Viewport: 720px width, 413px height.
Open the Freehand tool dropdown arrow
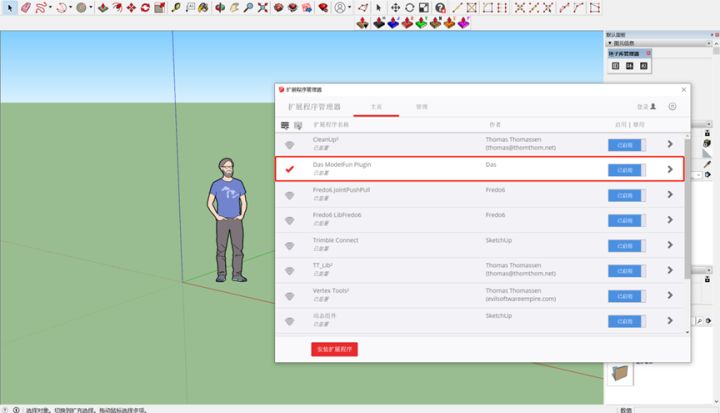(50, 7)
